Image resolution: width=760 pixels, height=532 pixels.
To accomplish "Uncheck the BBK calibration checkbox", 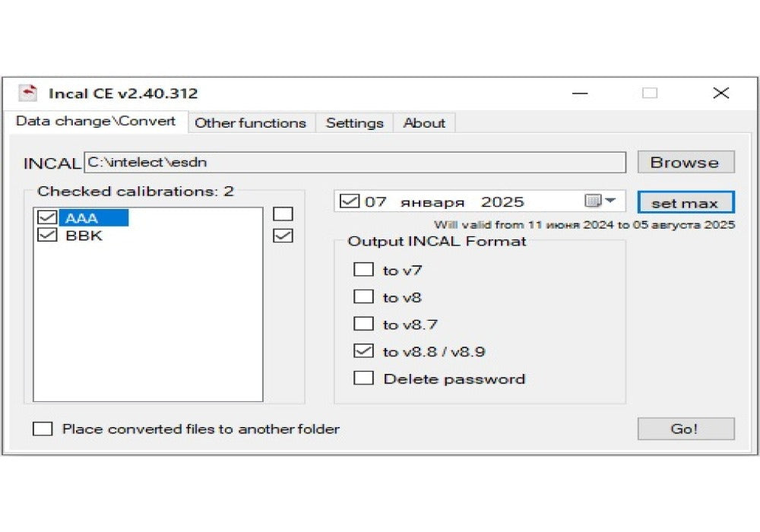I will [47, 236].
